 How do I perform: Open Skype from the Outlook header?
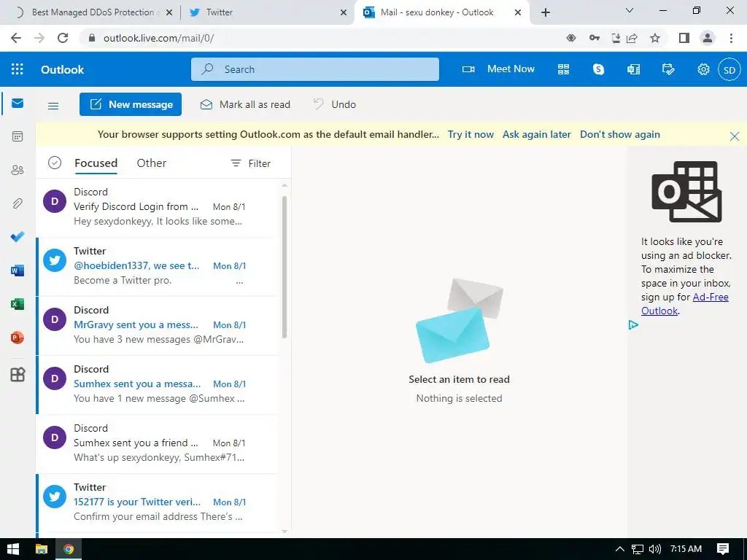(x=598, y=69)
